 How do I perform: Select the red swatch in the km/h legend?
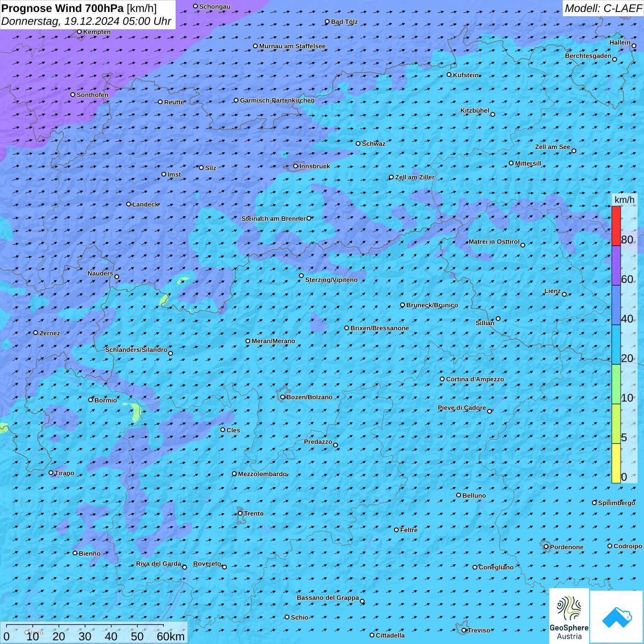point(616,226)
